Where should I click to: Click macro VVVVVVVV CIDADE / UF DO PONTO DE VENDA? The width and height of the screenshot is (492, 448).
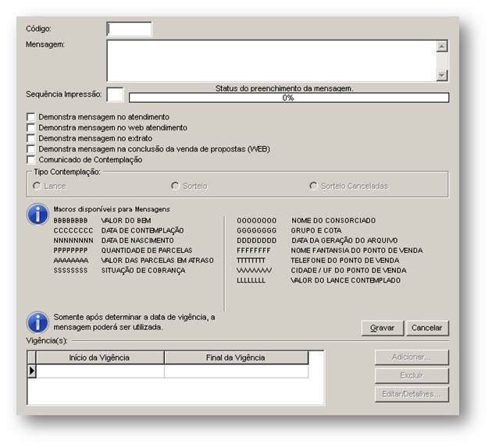[322, 271]
